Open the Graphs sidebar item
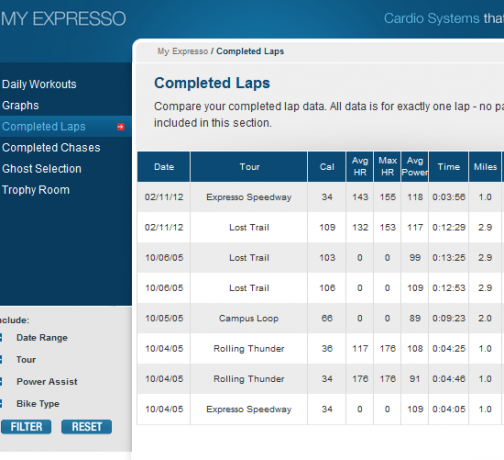Screen dimensions: 504x460 click(x=20, y=105)
